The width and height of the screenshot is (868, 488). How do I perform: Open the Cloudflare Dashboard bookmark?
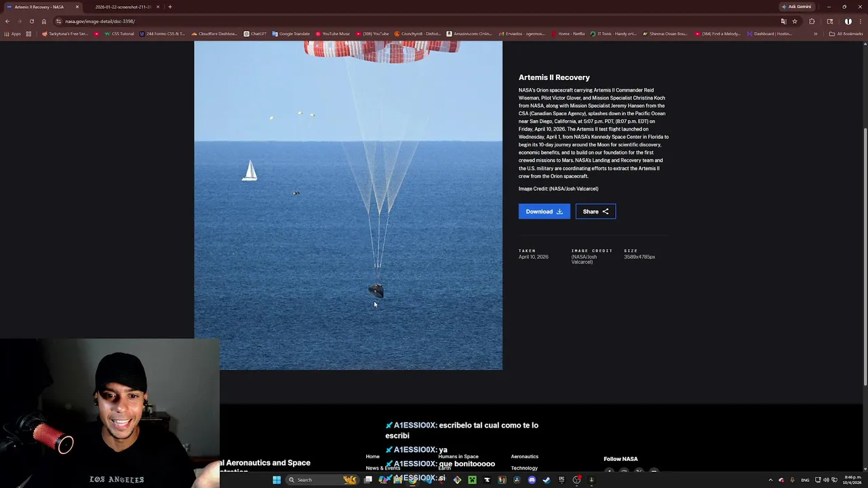pos(214,34)
